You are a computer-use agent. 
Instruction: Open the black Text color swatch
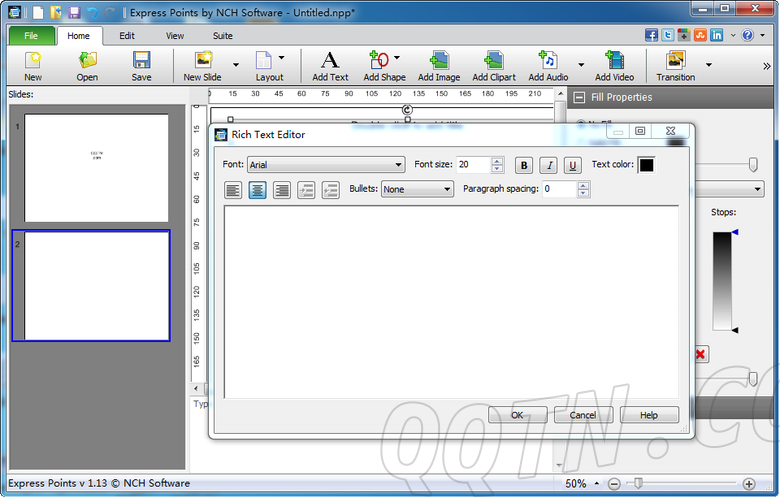point(646,165)
